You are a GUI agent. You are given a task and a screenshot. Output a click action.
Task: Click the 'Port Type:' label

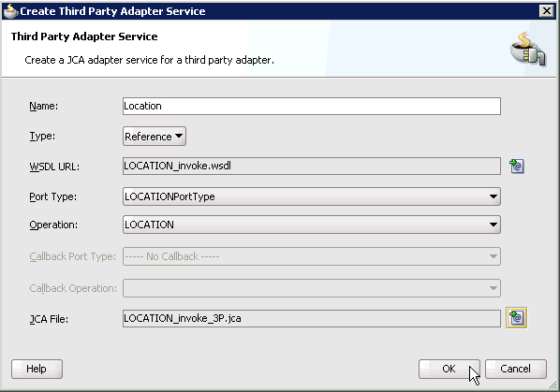point(52,196)
